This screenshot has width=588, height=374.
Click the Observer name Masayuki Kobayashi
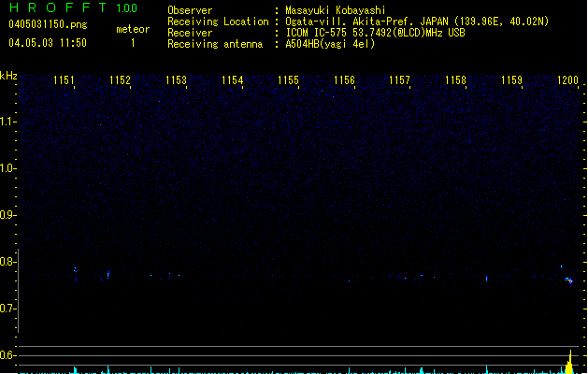click(x=336, y=10)
